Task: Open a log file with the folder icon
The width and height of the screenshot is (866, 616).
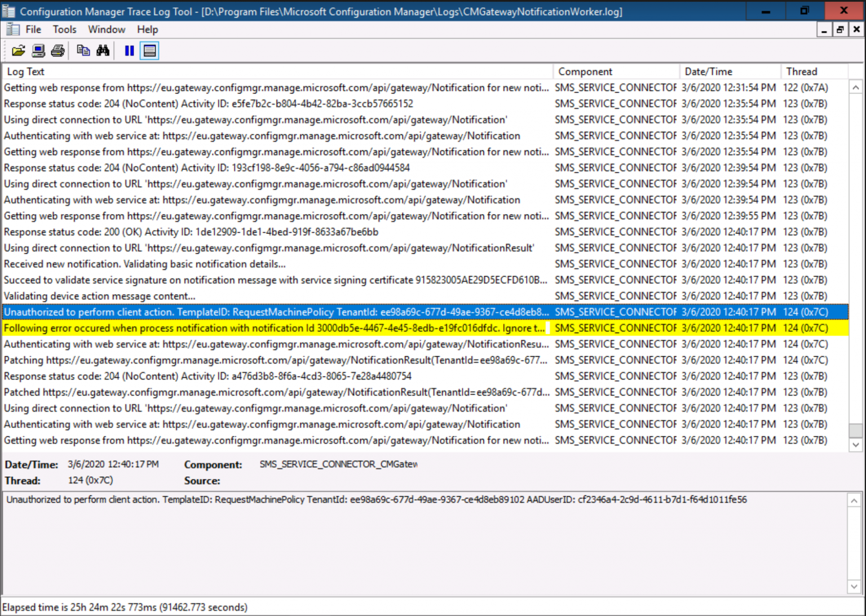Action: tap(19, 50)
